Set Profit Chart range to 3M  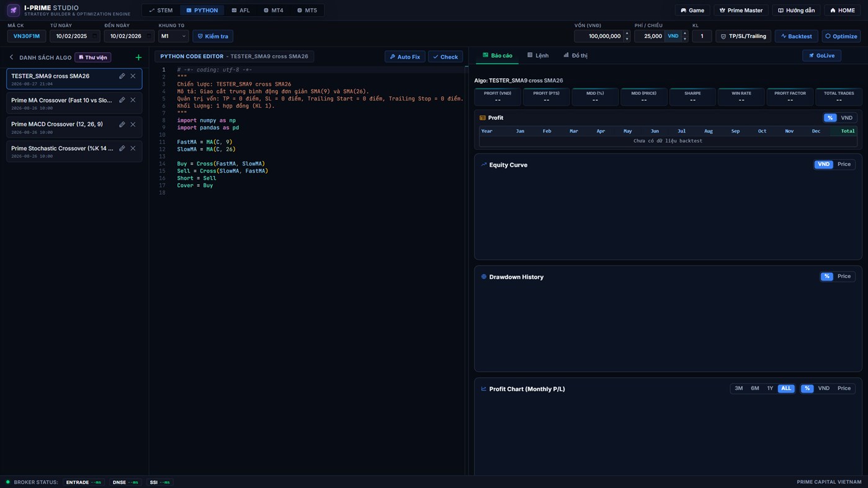(738, 389)
